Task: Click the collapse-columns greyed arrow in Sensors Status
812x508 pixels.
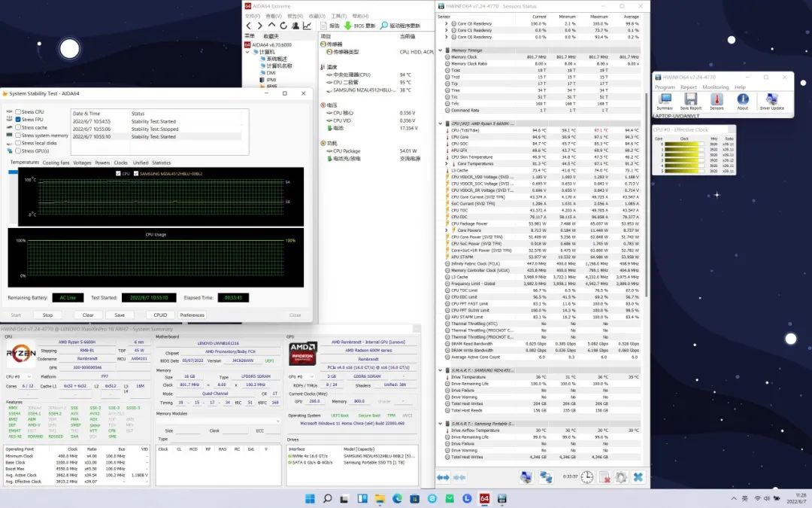Action: [x=459, y=477]
